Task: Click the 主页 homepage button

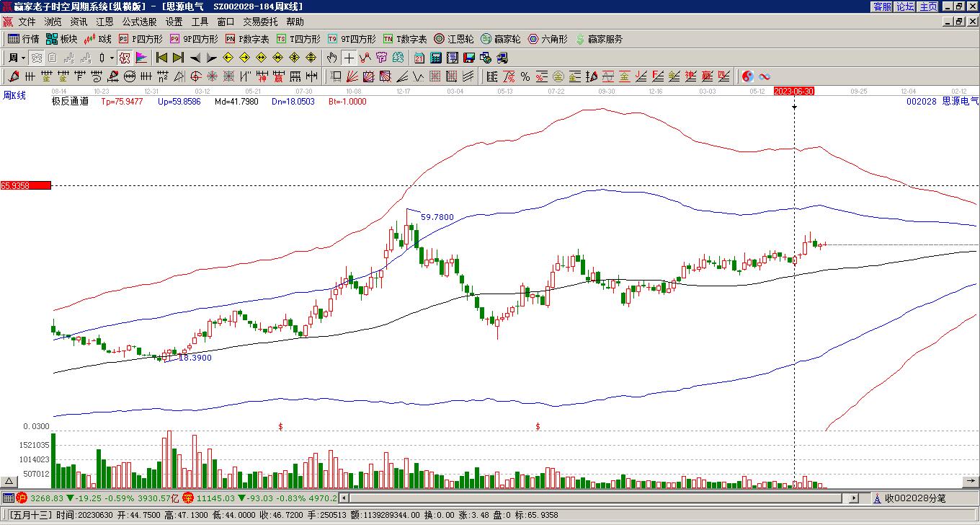Action: point(928,6)
